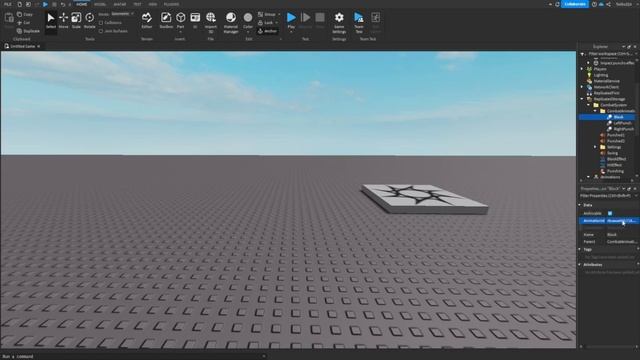Select MaterialService in the Explorer
Image resolution: width=640 pixels, height=360 pixels.
point(606,81)
